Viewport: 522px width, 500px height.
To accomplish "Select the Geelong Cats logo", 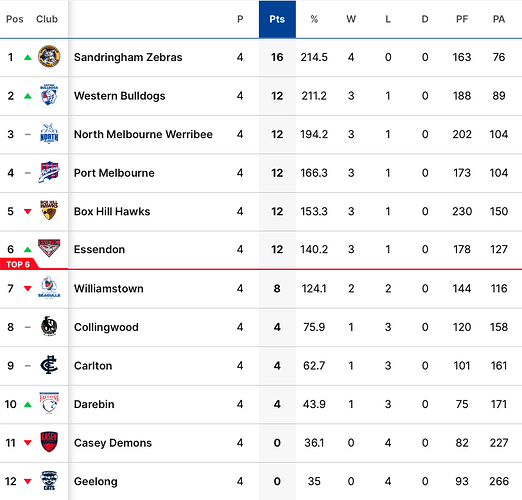I will tap(49, 481).
